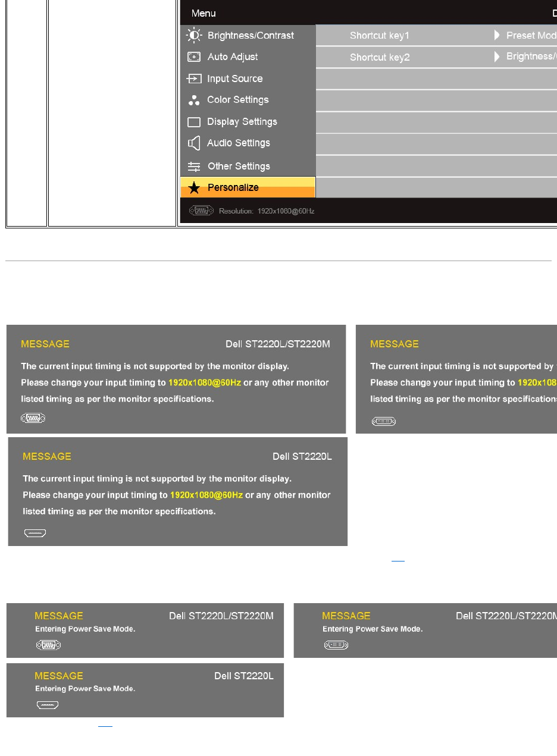Open Audio Settings menu item
This screenshot has height=756, width=557.
click(x=248, y=143)
